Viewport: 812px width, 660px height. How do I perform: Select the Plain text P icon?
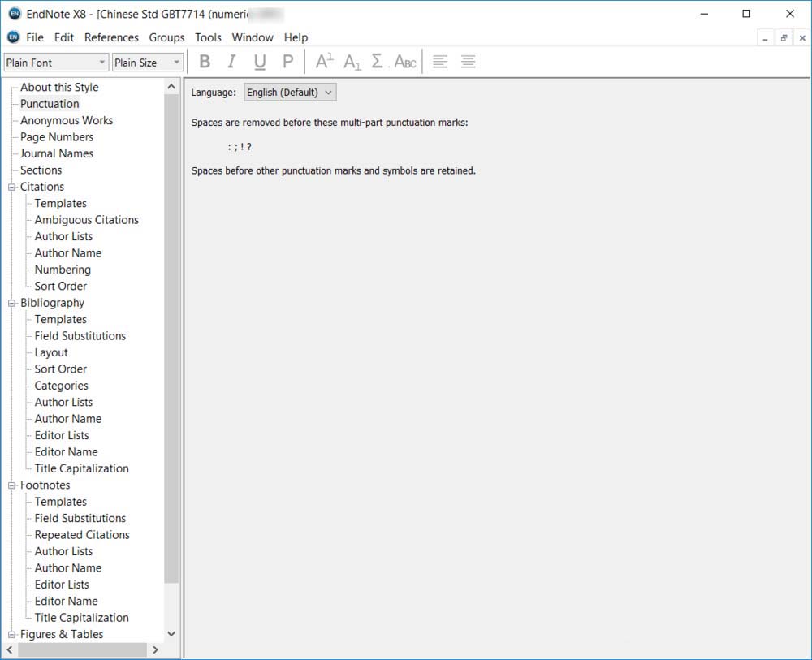pos(287,62)
